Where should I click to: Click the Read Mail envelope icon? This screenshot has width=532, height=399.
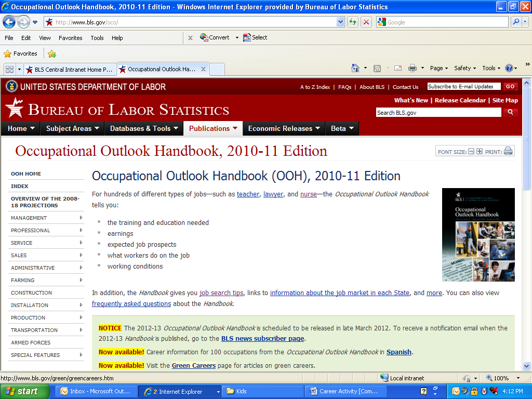397,68
